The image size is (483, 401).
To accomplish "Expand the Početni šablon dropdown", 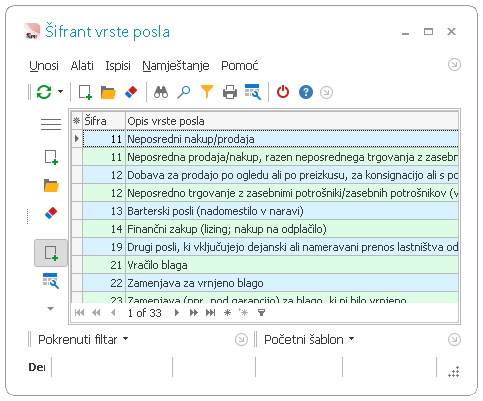I will point(352,339).
